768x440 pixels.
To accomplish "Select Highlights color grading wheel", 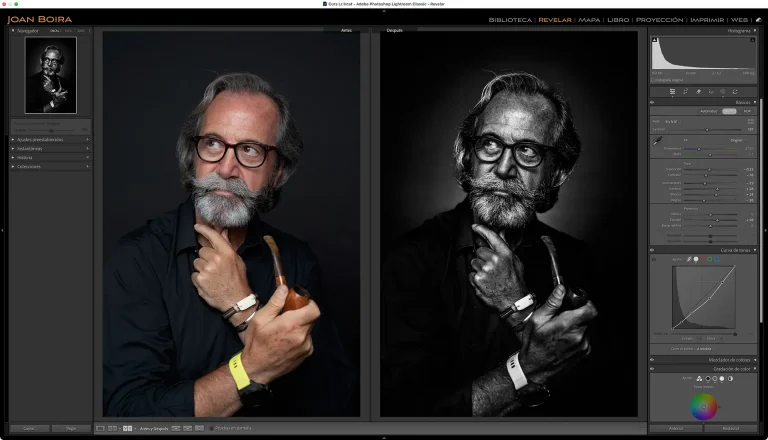I will (x=721, y=378).
